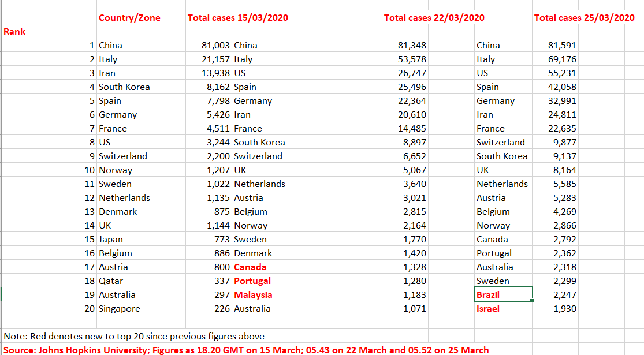Viewport: 644px width, 355px height.
Task: Click the cell with 69,176
Action: [555, 59]
